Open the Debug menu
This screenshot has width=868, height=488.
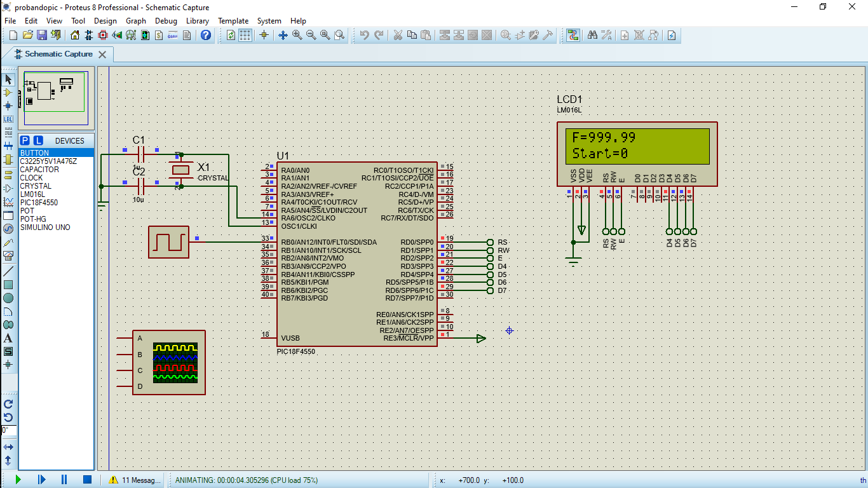[166, 21]
